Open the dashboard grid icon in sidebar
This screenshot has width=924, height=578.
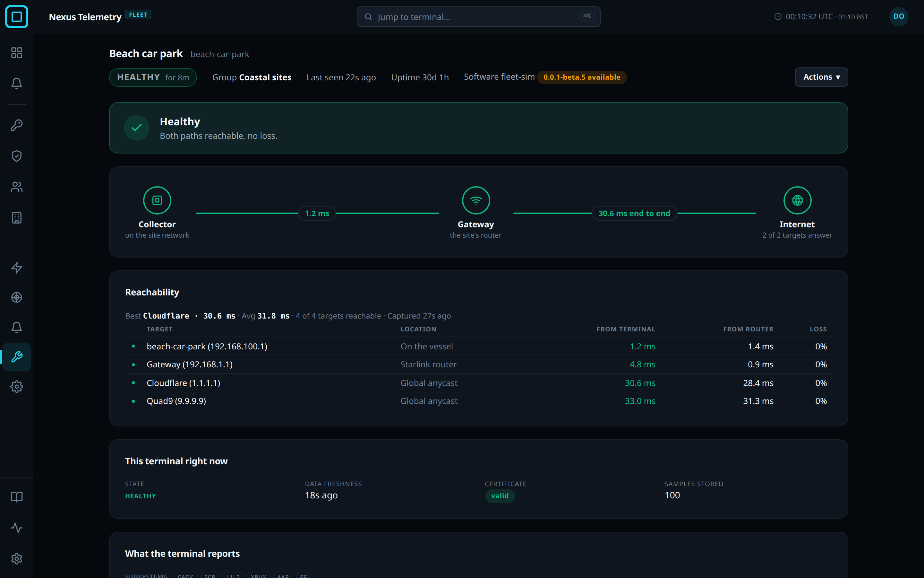pyautogui.click(x=16, y=52)
